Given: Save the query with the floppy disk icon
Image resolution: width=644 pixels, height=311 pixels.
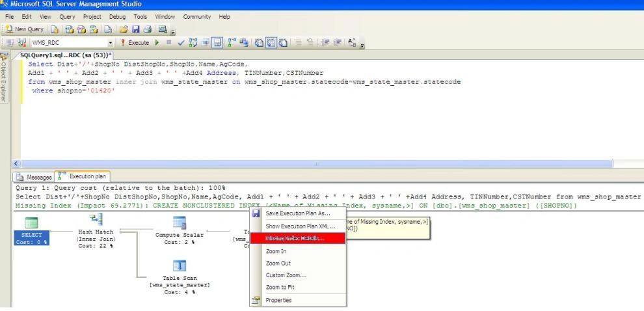Looking at the screenshot, I should pyautogui.click(x=135, y=29).
